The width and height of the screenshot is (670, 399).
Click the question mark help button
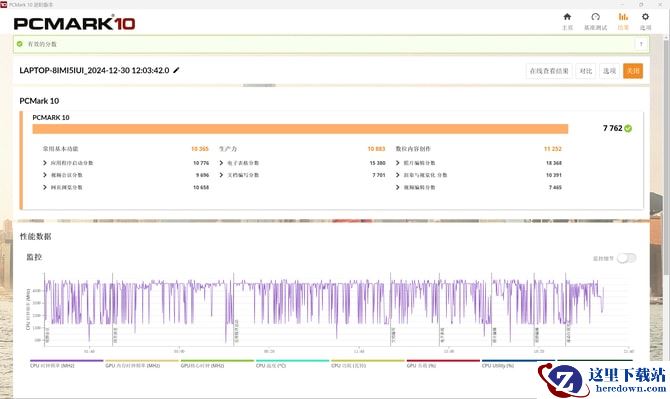tap(641, 44)
